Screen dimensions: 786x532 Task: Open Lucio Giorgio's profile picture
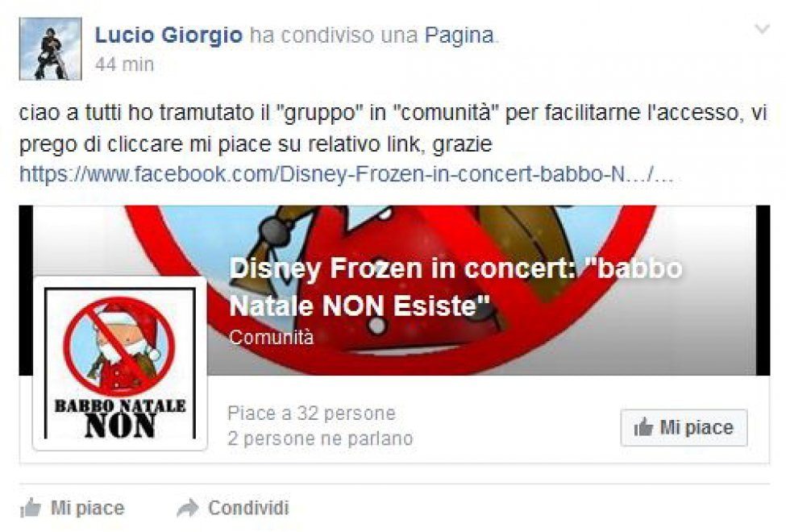tap(50, 48)
